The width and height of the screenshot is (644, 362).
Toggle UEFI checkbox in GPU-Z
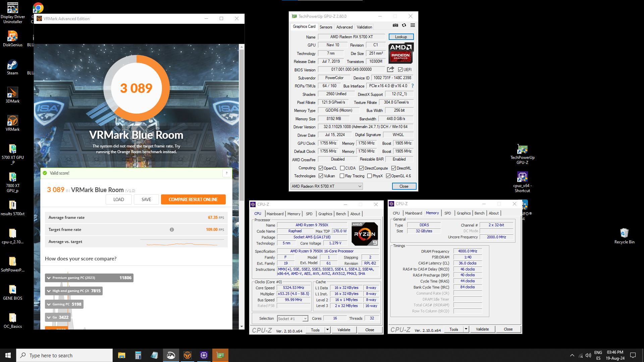(400, 70)
